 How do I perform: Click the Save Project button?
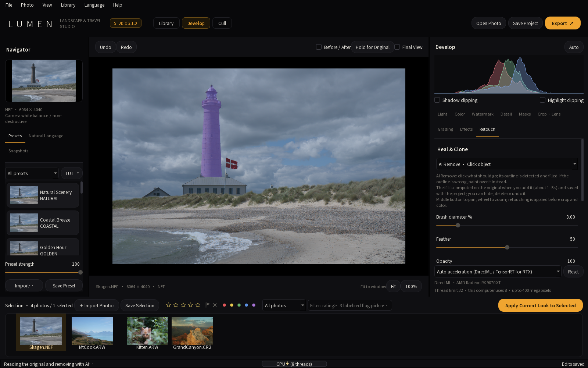click(x=526, y=23)
